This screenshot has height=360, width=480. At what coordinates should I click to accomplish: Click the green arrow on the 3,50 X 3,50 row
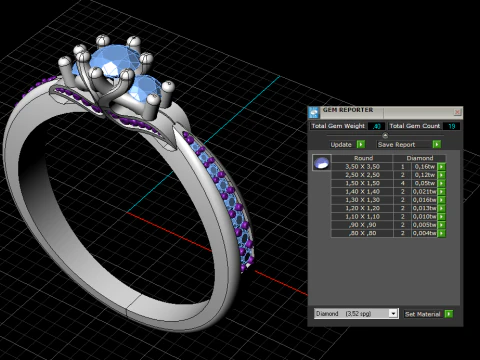click(441, 167)
